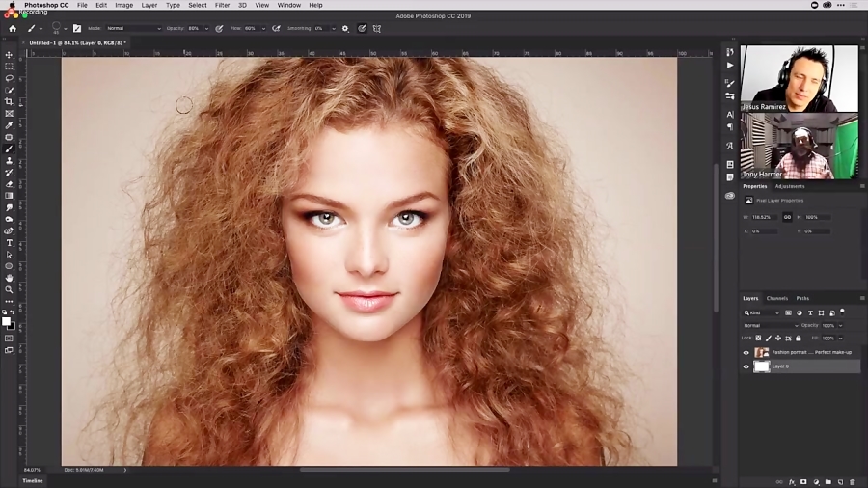Screen dimensions: 868x488
Task: Open Edit Toolbar three-dots icon
Action: point(10,302)
